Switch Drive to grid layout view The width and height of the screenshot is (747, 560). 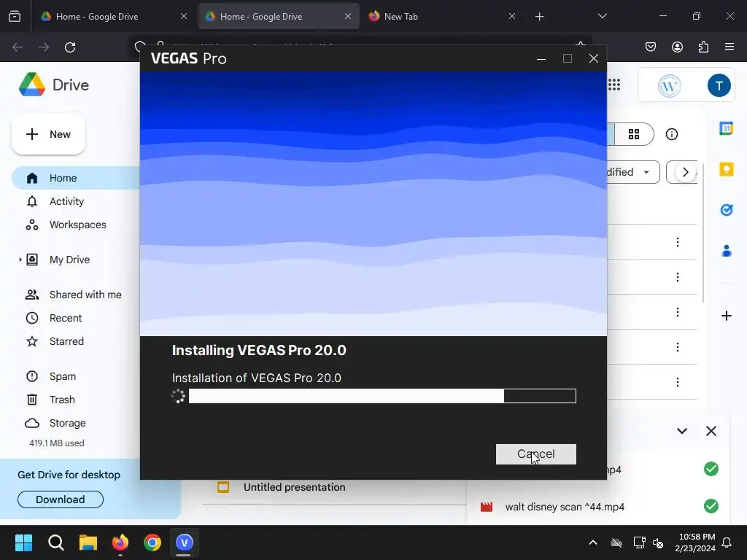click(x=634, y=134)
